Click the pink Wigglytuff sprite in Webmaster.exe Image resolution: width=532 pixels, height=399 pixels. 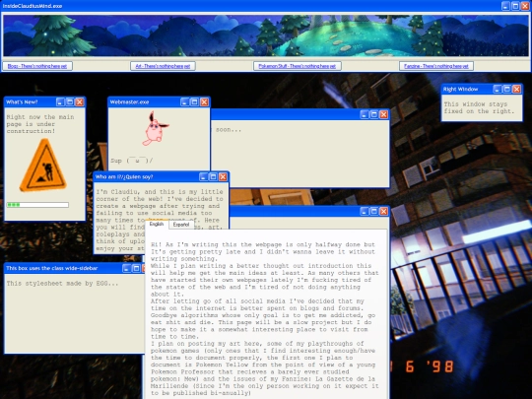point(155,129)
